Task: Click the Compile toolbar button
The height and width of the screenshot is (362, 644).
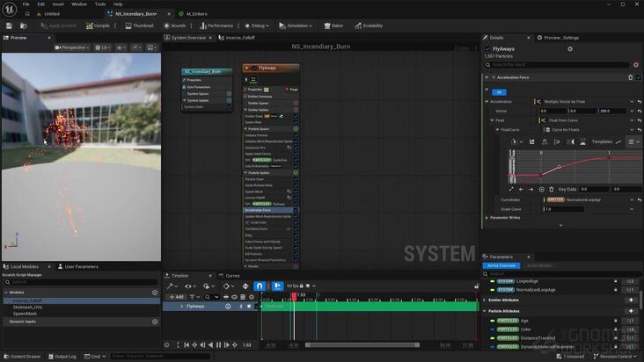Action: (x=98, y=25)
